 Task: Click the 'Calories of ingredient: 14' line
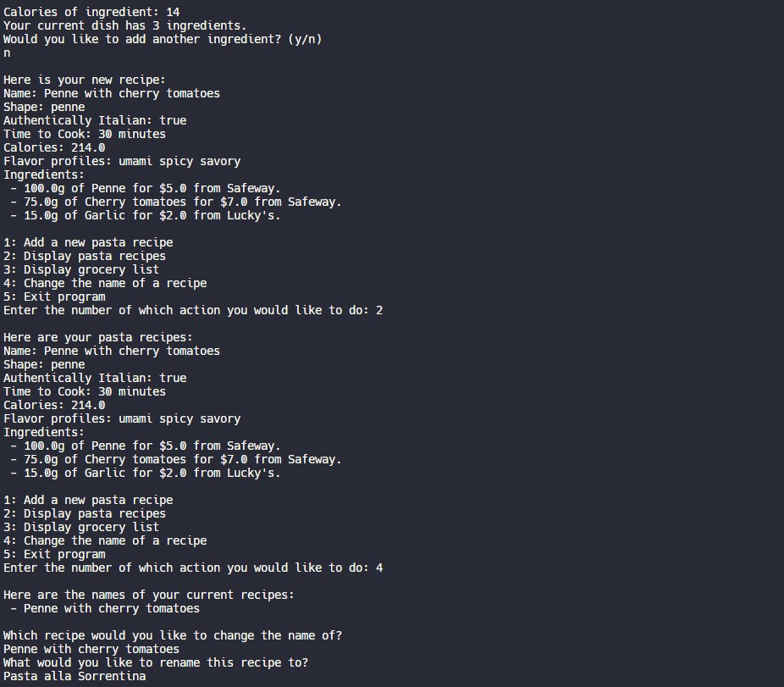[91, 12]
